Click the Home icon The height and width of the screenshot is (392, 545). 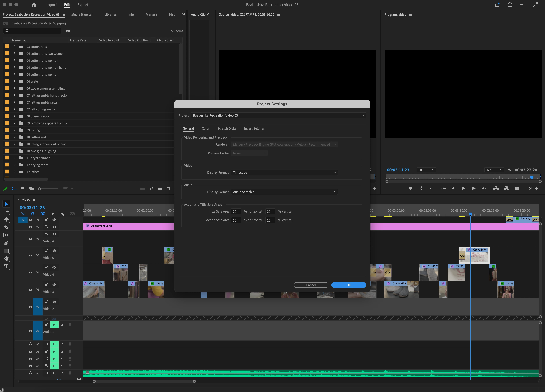tap(34, 5)
